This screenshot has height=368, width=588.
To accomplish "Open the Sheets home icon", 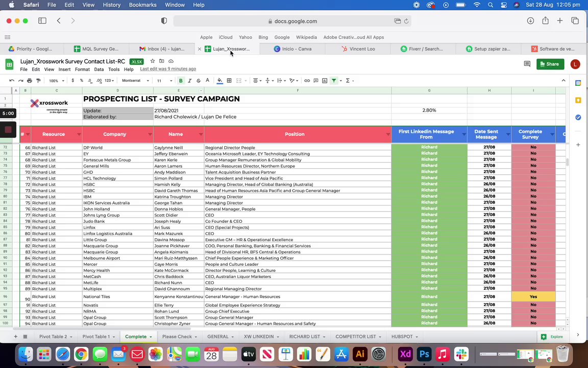I will pyautogui.click(x=9, y=64).
